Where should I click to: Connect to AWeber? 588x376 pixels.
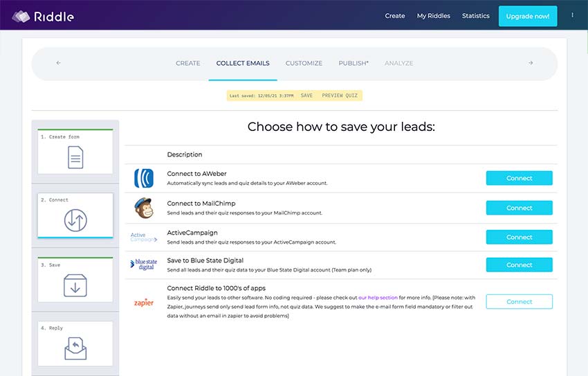point(519,178)
